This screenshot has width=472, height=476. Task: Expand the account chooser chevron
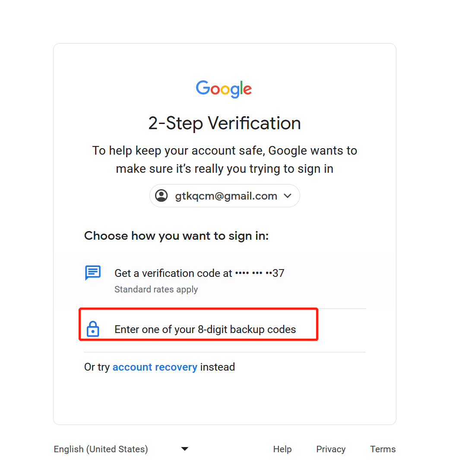(x=288, y=196)
